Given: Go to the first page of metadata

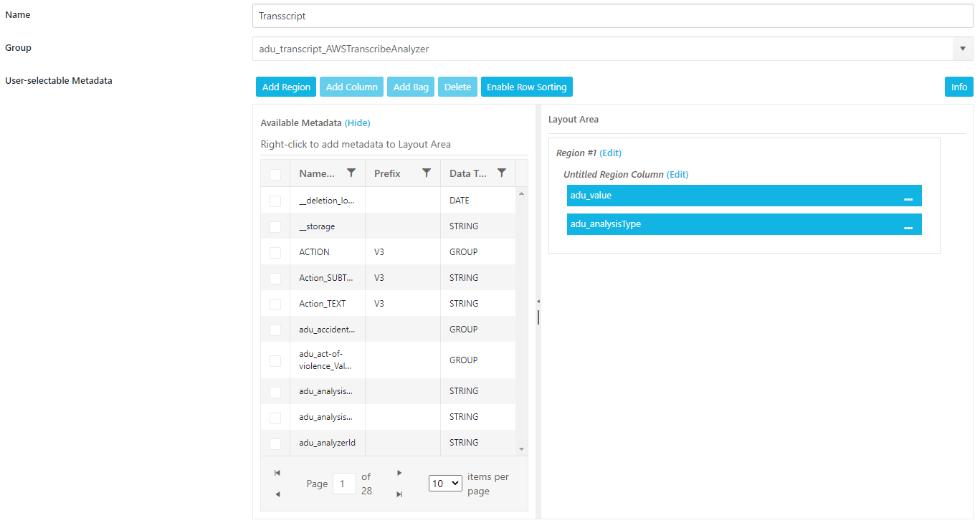Looking at the screenshot, I should pyautogui.click(x=277, y=473).
